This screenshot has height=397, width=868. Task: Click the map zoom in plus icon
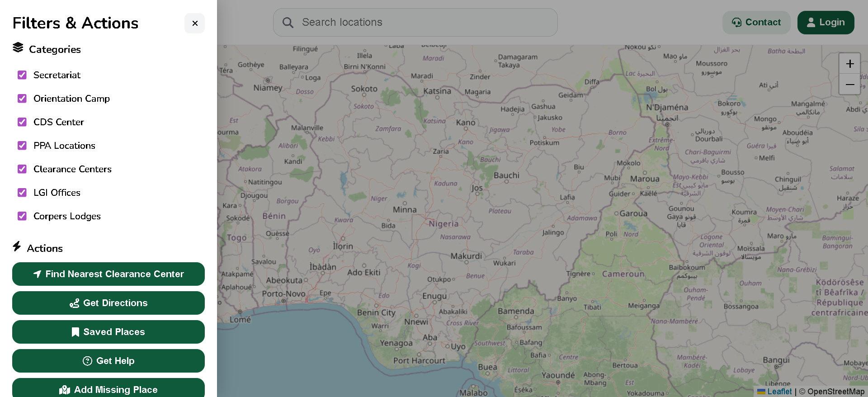849,64
